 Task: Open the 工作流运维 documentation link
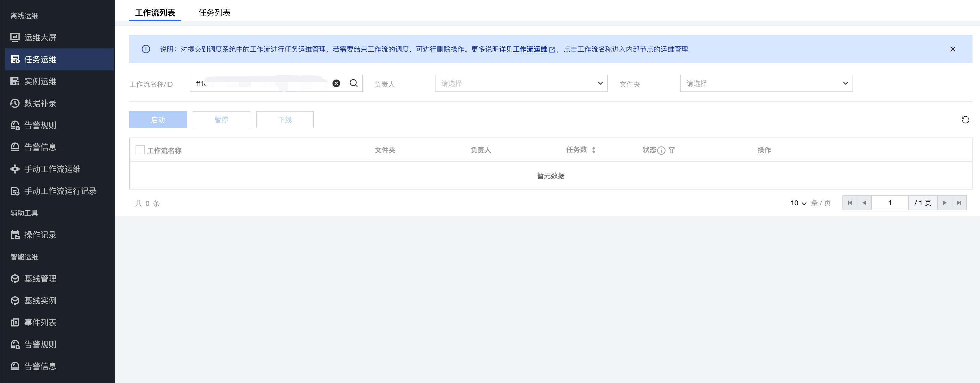530,49
